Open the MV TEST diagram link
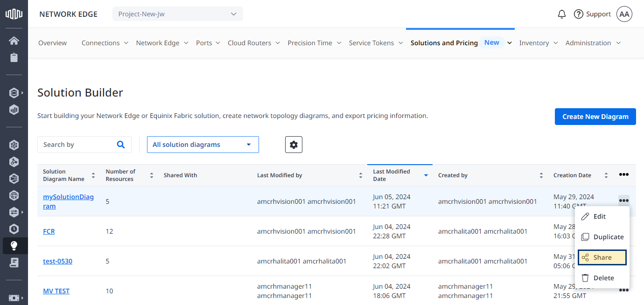Screen dimensions: 644x305 coord(56,291)
